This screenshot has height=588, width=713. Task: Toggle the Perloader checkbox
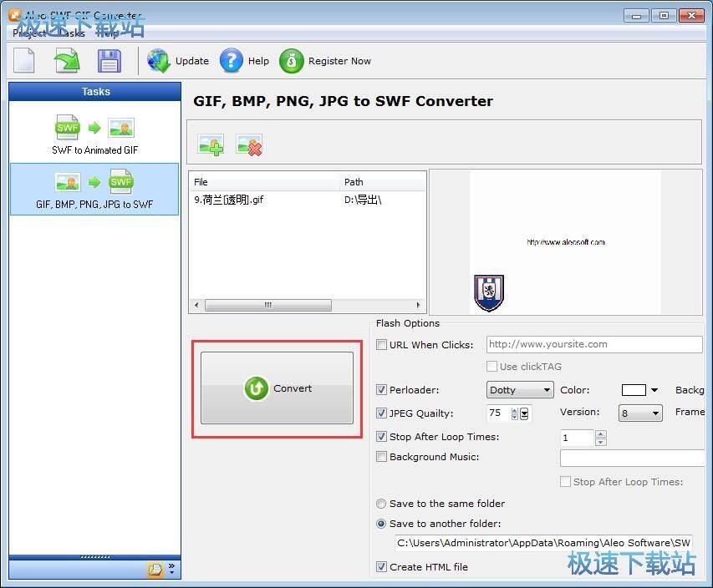pyautogui.click(x=381, y=390)
